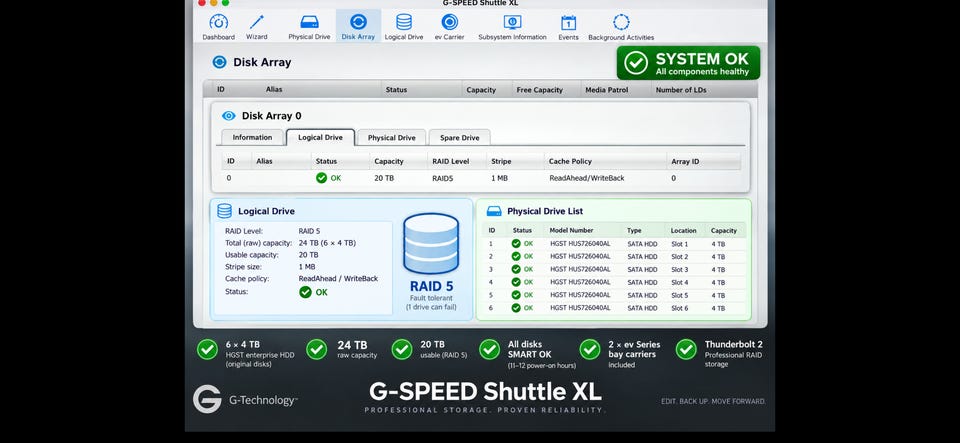Click the Location column header in drive list

(x=683, y=231)
